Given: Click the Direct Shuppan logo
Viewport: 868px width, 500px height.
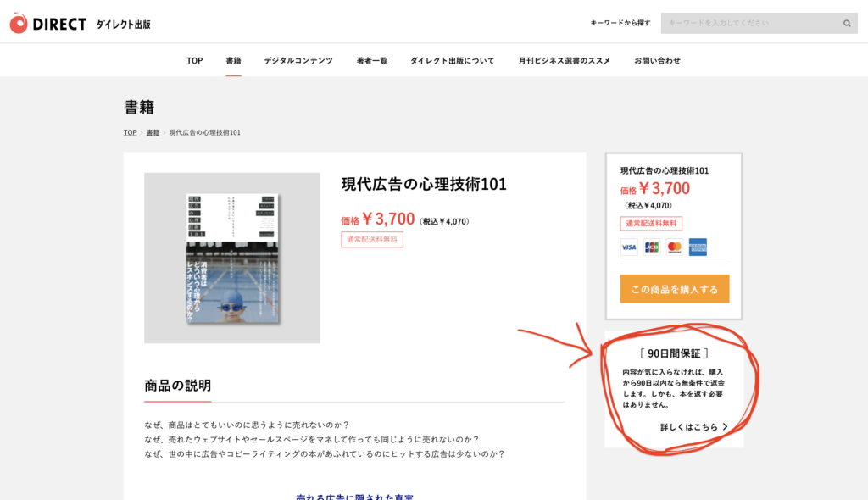Looking at the screenshot, I should tap(81, 23).
